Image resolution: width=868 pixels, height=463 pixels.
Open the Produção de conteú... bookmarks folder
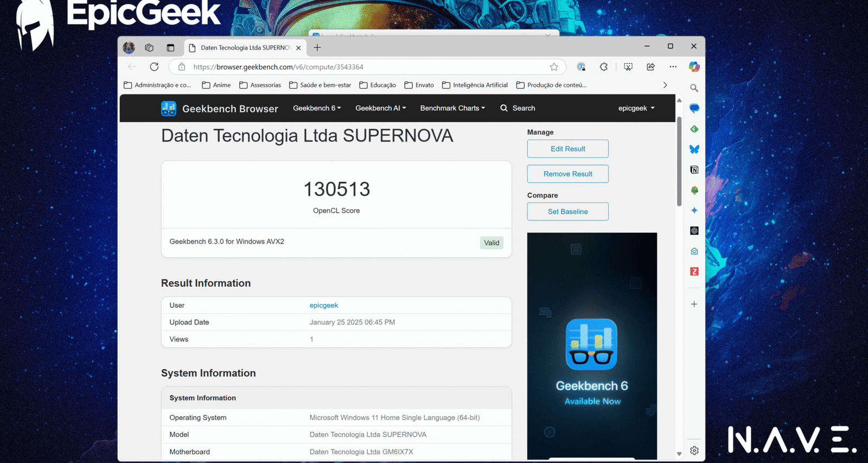point(552,85)
